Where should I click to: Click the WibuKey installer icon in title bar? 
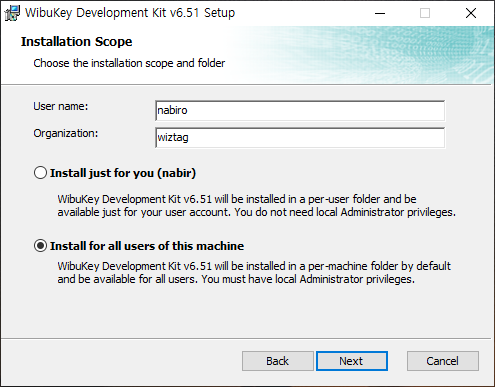coord(12,13)
